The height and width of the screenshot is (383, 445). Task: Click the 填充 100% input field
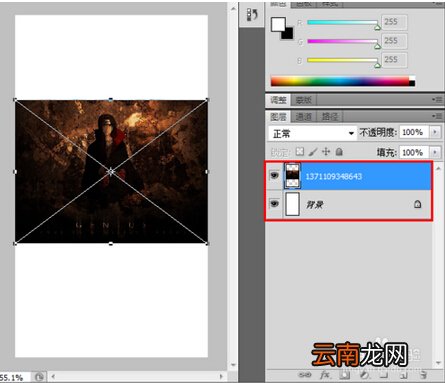tap(414, 152)
